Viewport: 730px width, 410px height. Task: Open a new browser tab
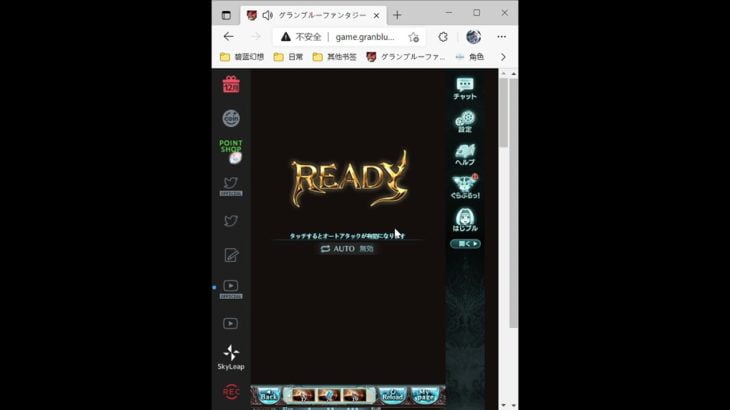pos(397,15)
